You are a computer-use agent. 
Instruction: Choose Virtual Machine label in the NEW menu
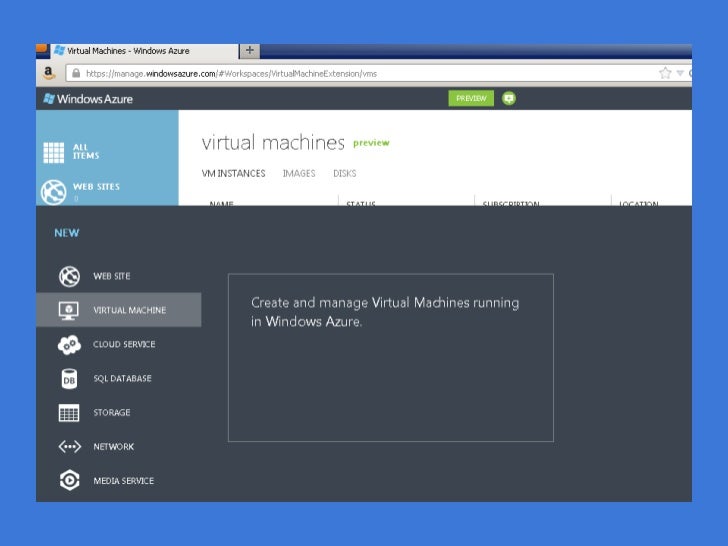pyautogui.click(x=130, y=310)
